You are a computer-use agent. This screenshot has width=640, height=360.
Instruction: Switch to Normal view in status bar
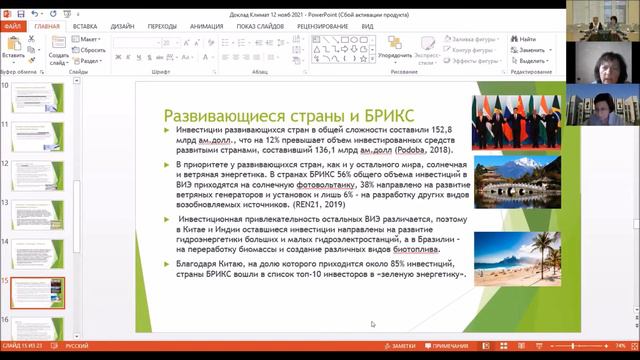tap(486, 346)
